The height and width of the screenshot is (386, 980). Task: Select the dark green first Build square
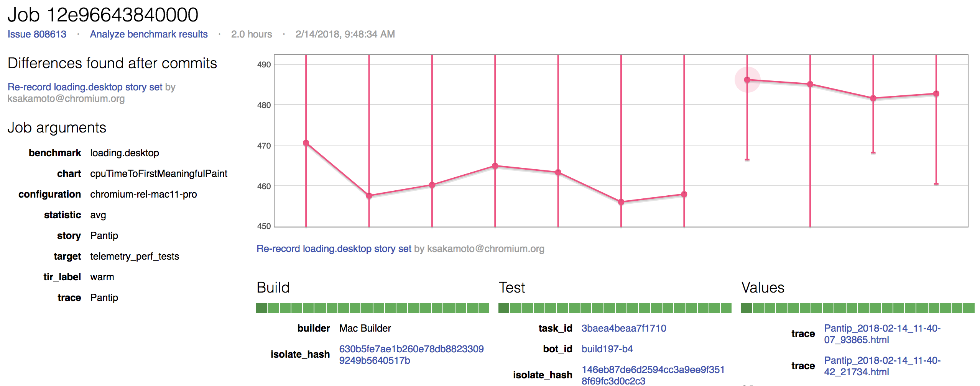point(261,308)
